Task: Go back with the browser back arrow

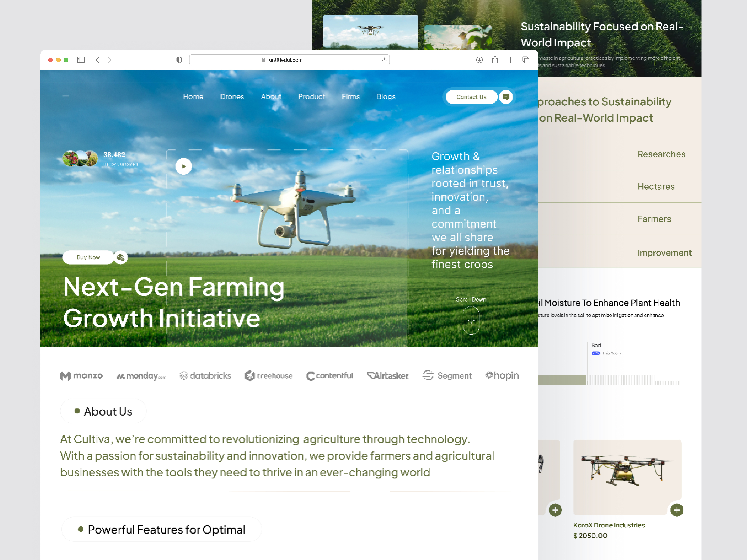Action: 97,60
